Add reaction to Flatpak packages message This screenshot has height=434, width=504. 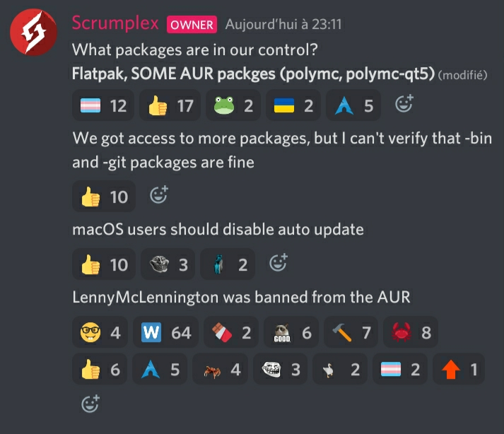pos(404,103)
